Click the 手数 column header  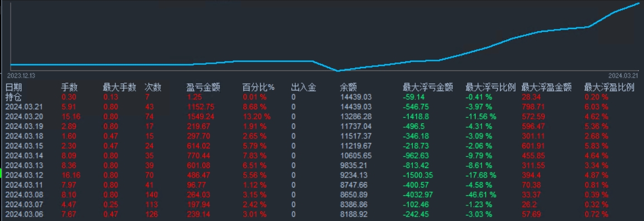click(69, 87)
